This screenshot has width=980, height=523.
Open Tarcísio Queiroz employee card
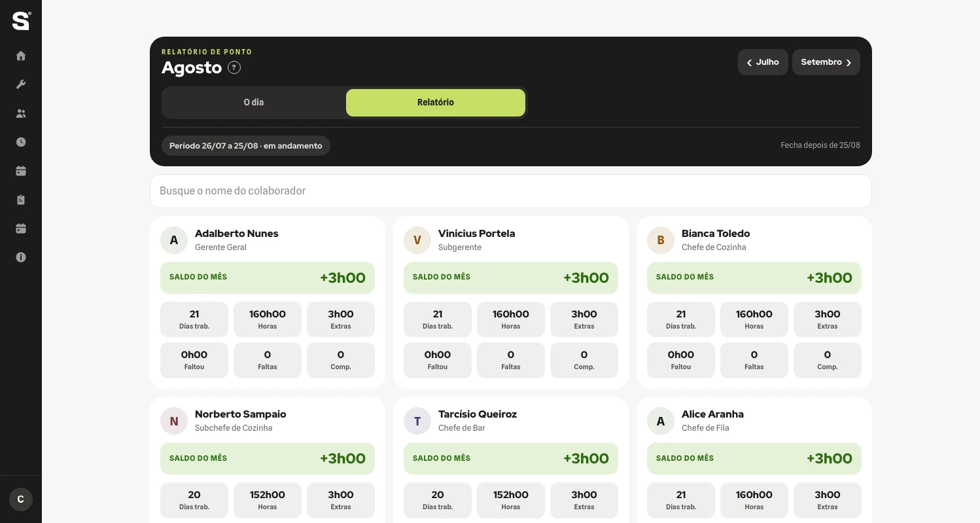511,460
